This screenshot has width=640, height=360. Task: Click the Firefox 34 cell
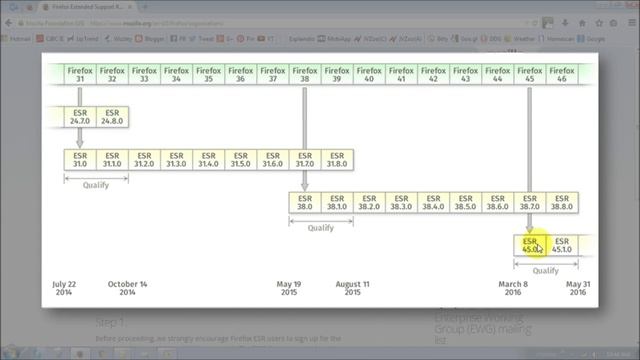(176, 74)
